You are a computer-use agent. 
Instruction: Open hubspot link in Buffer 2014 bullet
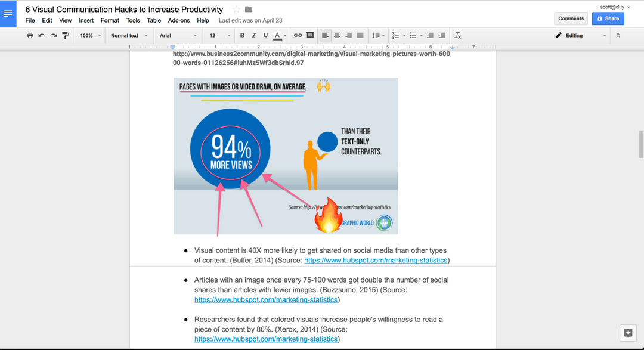coord(376,261)
